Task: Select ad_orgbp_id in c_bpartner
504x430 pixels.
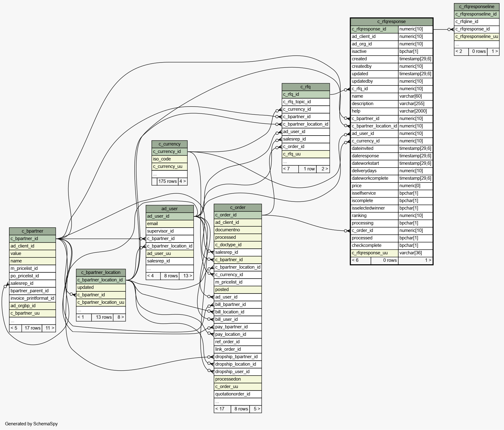Action: coord(32,306)
